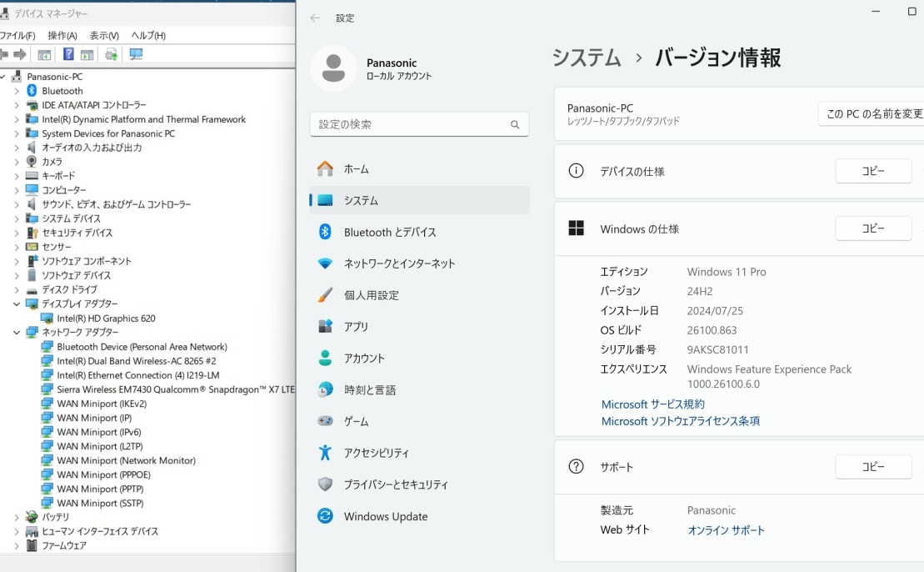Collapse the Panasonic-PC root node
The image size is (924, 572).
[3, 77]
